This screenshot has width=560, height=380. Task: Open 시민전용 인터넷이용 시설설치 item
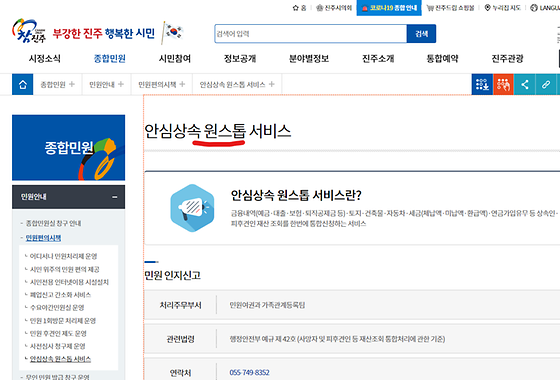pos(69,282)
